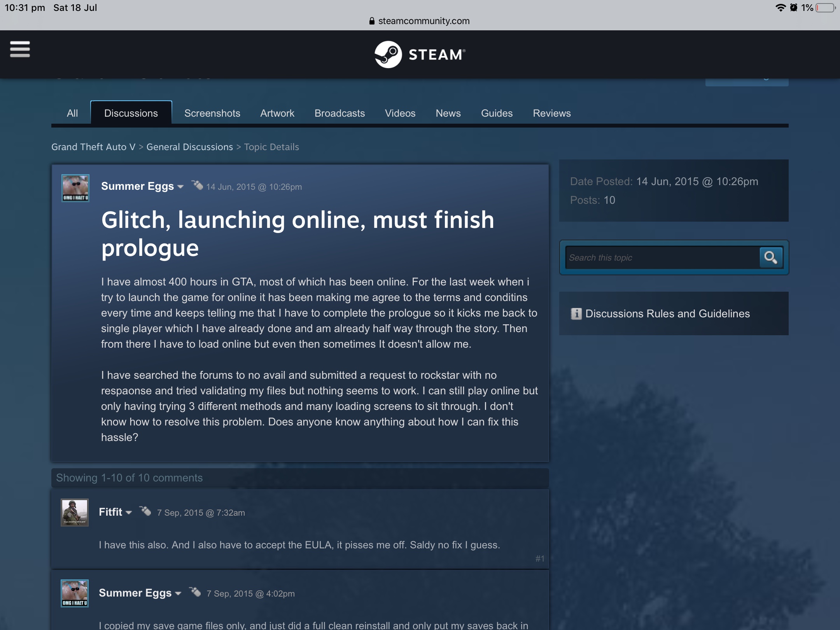This screenshot has height=630, width=840.
Task: Click padlock icon in address bar
Action: 372,21
